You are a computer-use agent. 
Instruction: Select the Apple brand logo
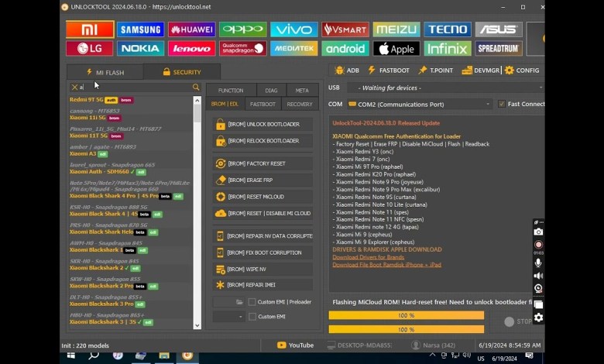coord(396,49)
